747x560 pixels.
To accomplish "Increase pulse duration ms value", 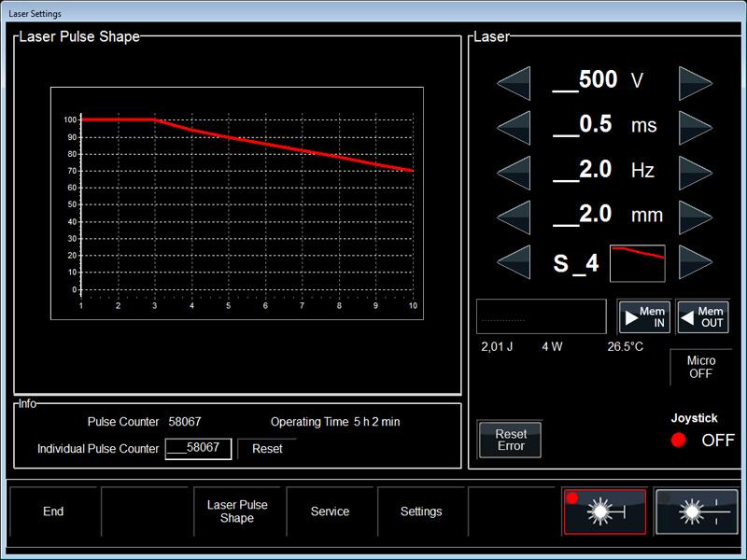I will [x=696, y=126].
